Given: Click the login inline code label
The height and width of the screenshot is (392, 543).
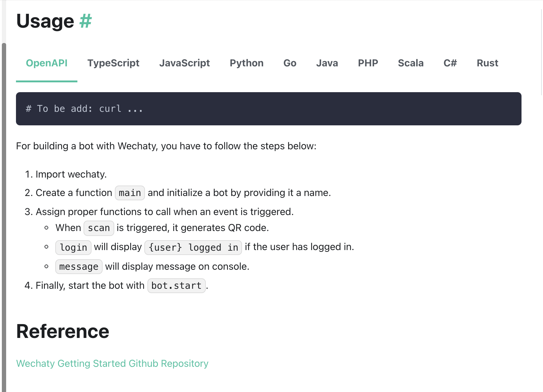Looking at the screenshot, I should point(73,247).
